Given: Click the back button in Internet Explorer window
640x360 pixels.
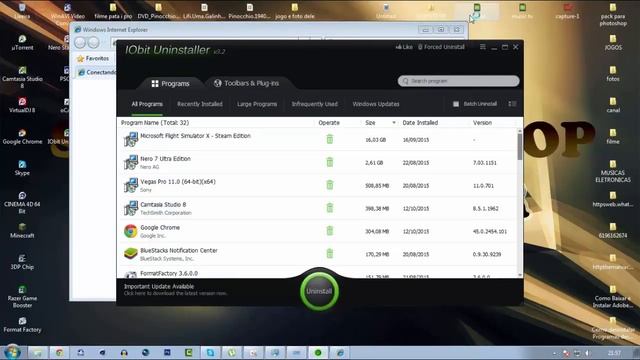Looking at the screenshot, I should [80, 42].
